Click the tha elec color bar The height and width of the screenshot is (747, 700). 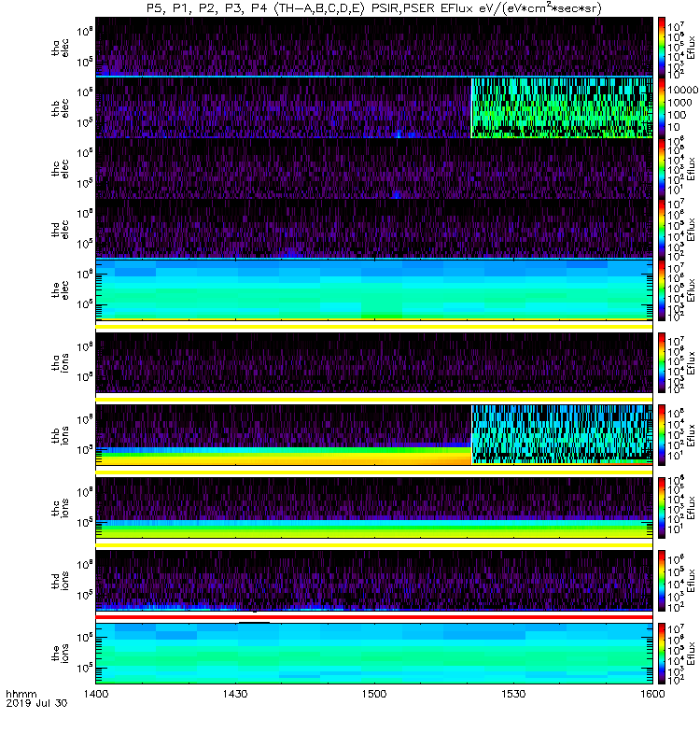coord(662,48)
